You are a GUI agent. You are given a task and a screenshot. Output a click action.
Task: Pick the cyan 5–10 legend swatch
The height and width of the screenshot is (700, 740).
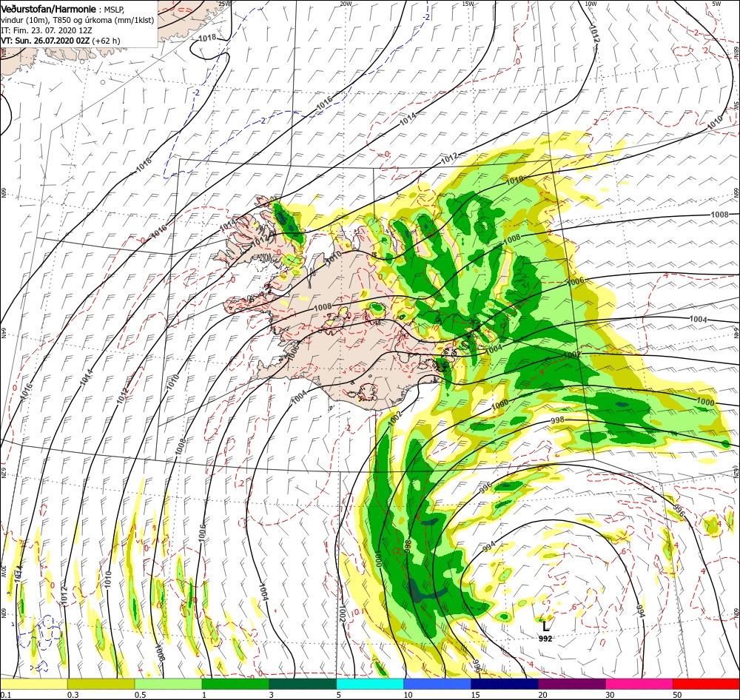click(x=370, y=684)
